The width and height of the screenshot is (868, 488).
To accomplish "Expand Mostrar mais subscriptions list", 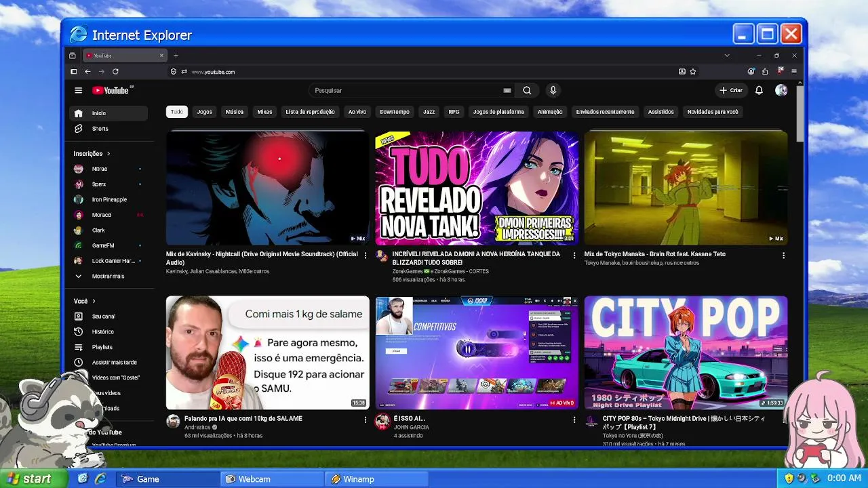I will click(x=108, y=277).
